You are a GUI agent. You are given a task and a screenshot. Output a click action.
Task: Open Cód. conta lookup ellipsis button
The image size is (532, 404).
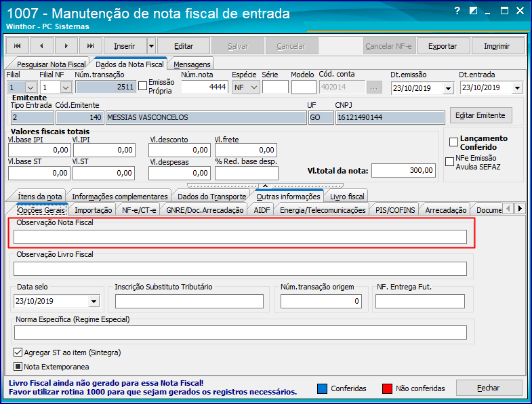click(x=374, y=87)
